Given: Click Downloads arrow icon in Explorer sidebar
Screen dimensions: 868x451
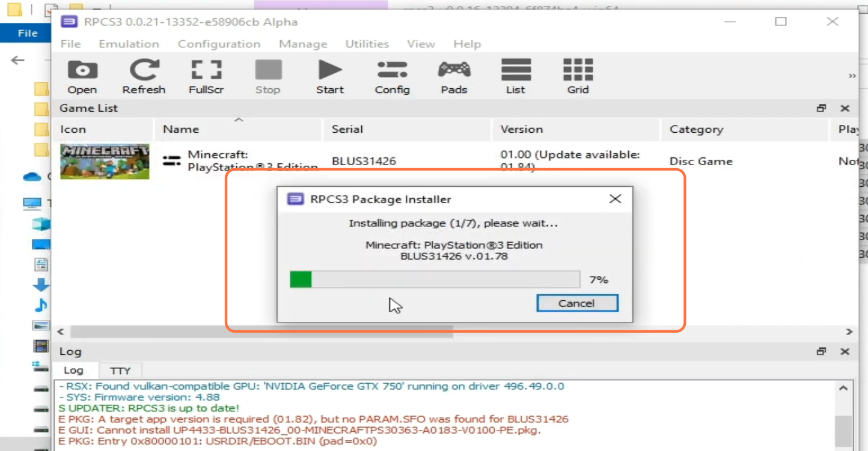Looking at the screenshot, I should tap(41, 285).
